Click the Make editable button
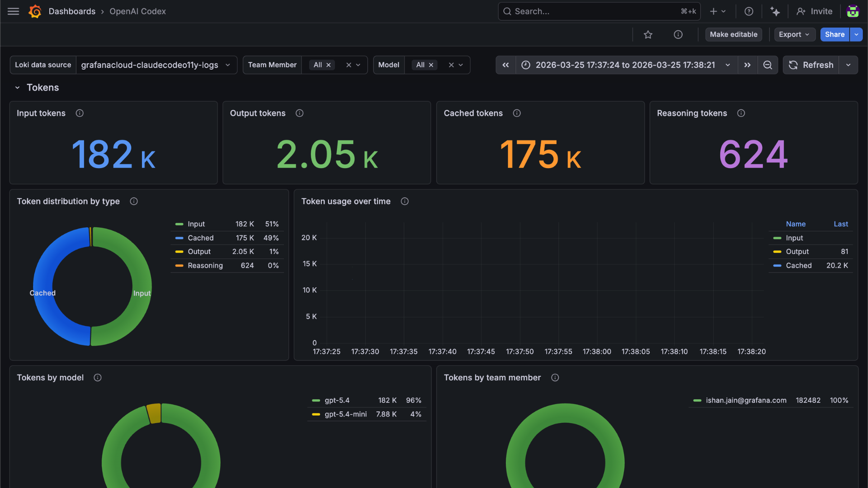Screen dimensions: 868x488 point(733,35)
